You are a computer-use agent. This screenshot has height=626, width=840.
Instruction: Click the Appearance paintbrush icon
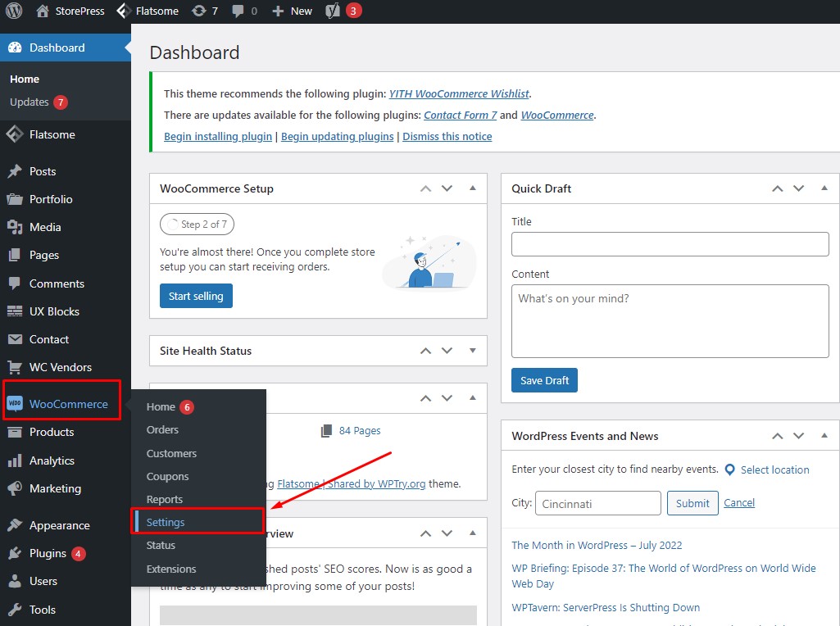[x=15, y=525]
